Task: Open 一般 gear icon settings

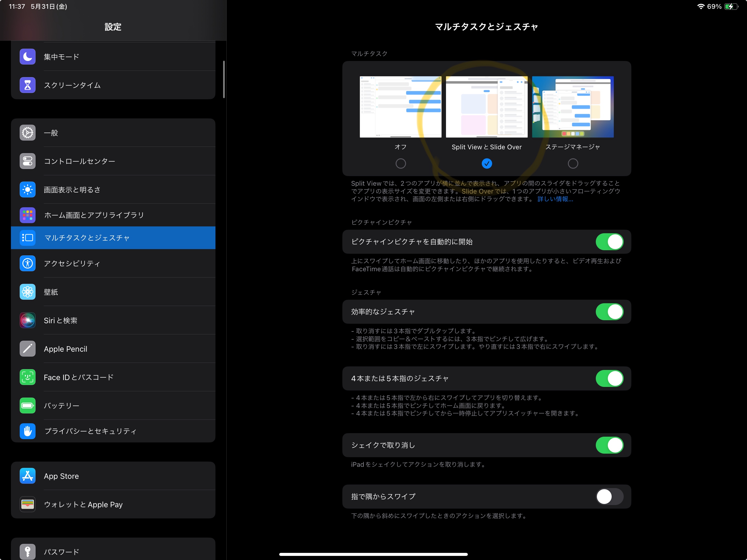Action: pos(27,133)
